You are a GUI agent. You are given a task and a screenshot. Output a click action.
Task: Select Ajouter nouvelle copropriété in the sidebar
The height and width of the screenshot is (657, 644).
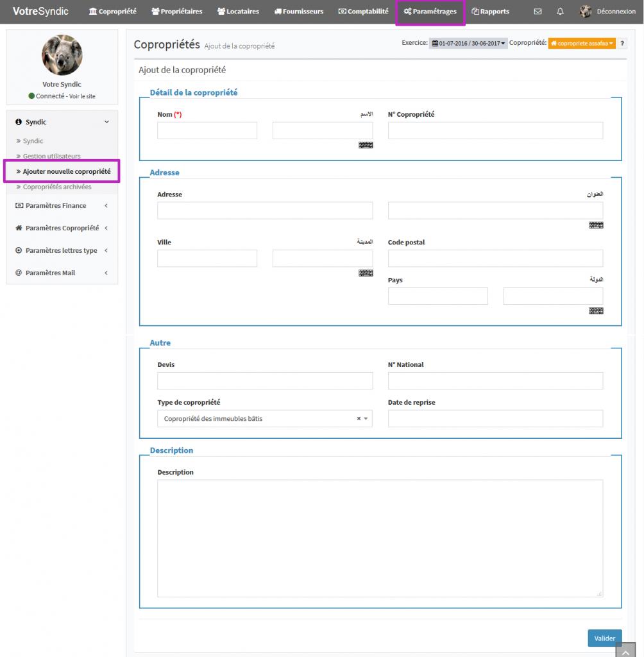click(x=64, y=171)
